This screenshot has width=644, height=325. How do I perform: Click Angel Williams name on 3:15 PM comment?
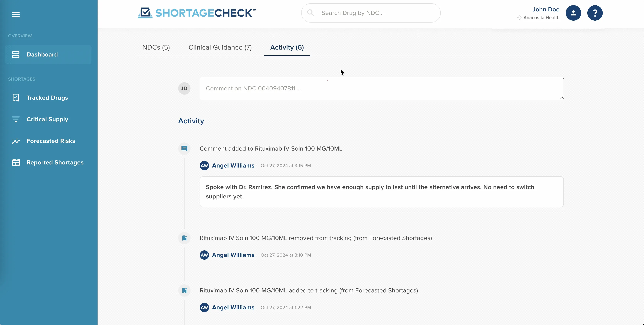pyautogui.click(x=233, y=166)
